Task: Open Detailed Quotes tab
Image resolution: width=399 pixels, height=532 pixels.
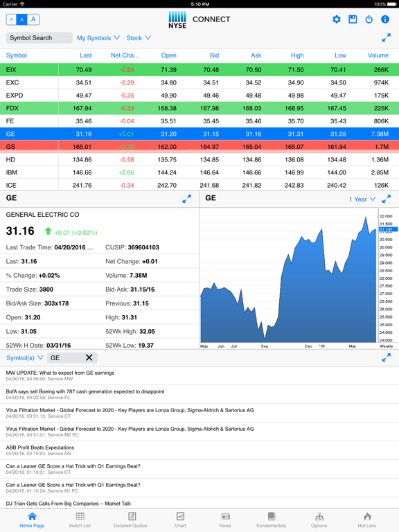Action: (x=131, y=520)
